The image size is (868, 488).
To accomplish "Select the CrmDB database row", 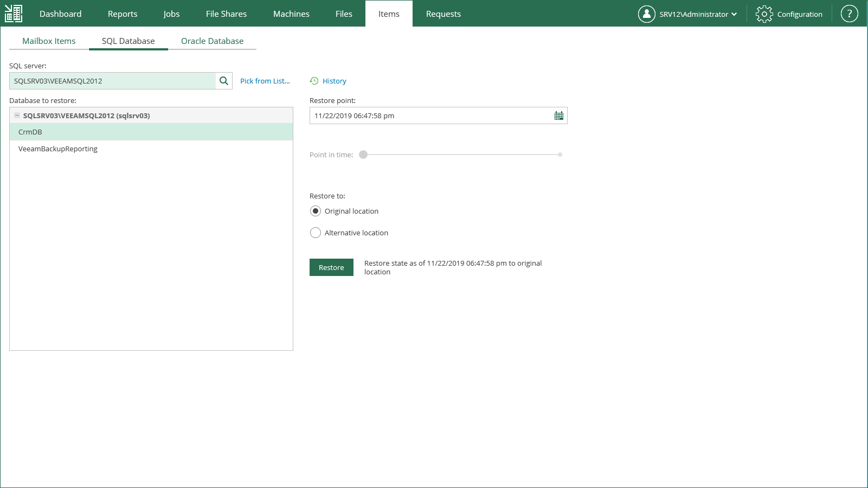I will (151, 132).
